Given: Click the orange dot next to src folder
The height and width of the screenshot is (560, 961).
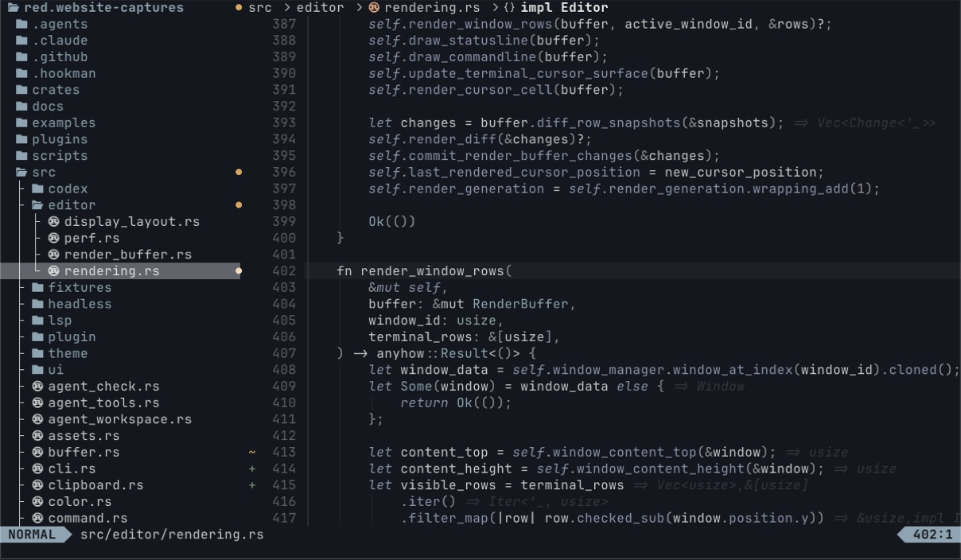Looking at the screenshot, I should pos(238,172).
